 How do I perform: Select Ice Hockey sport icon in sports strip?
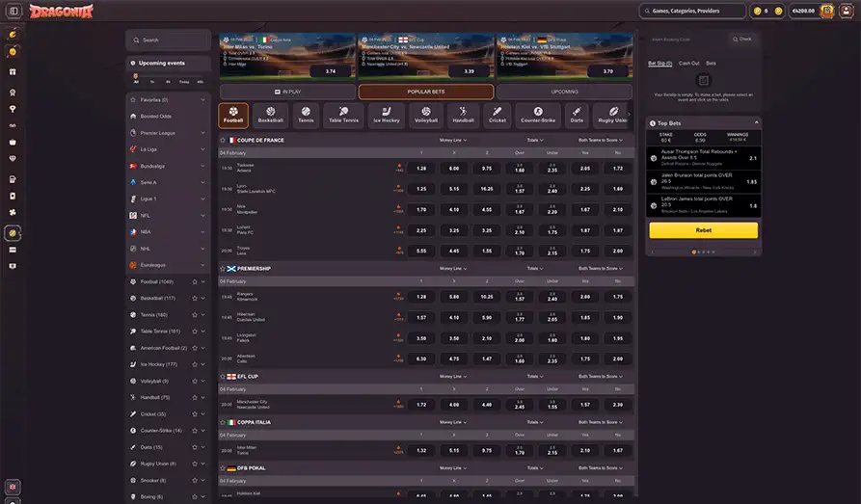tap(387, 116)
